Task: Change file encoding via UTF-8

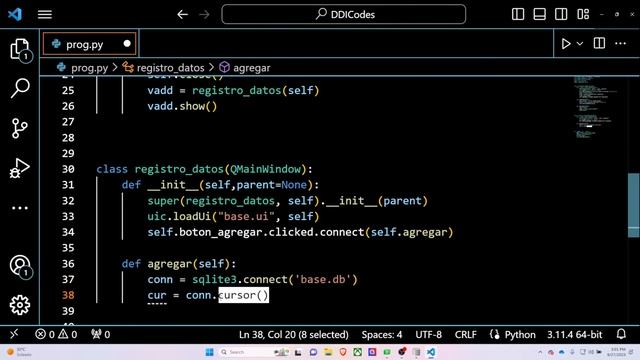Action: (x=428, y=335)
